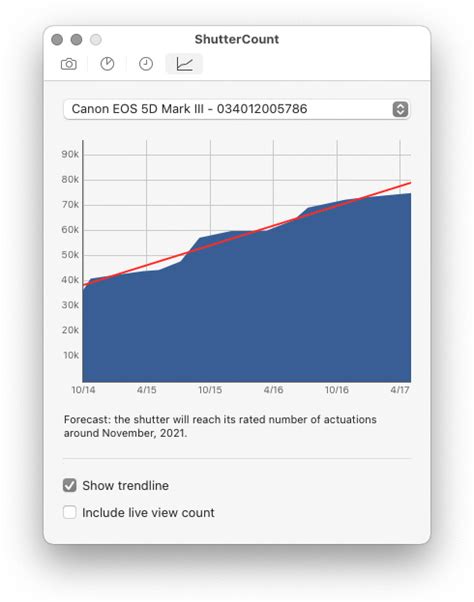The width and height of the screenshot is (474, 602).
Task: Click the 70k axis label
Action: [x=70, y=205]
